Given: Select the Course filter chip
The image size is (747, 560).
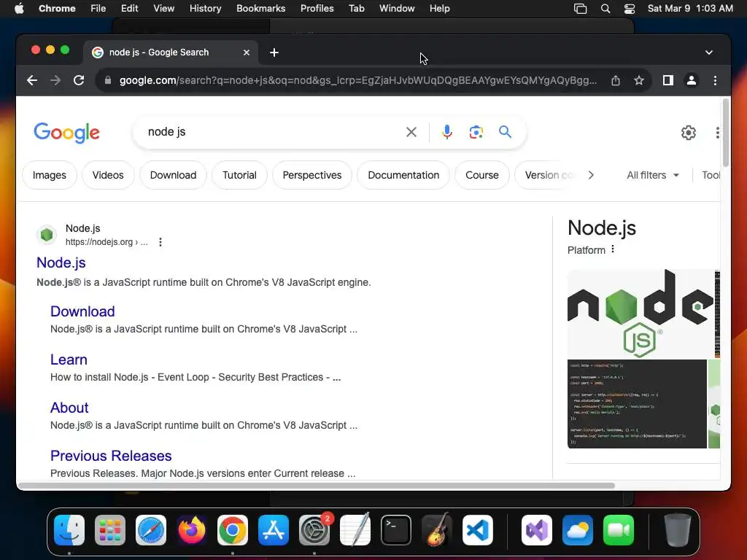Looking at the screenshot, I should [482, 175].
